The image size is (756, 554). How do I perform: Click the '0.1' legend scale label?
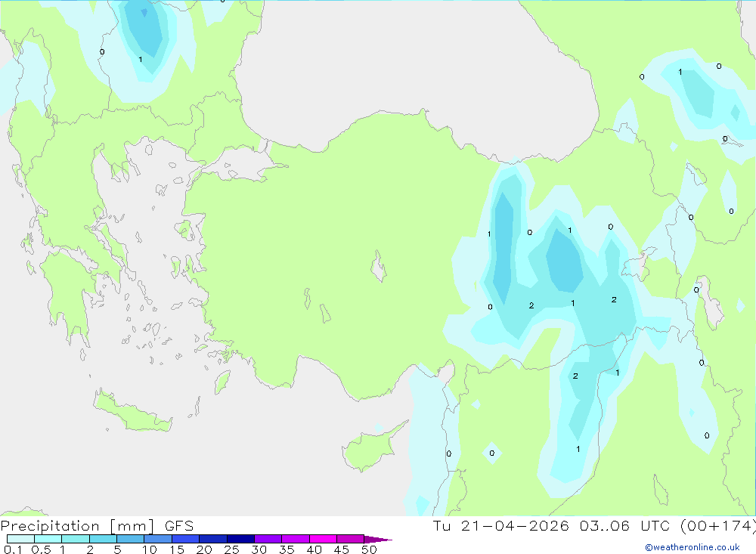pyautogui.click(x=13, y=549)
